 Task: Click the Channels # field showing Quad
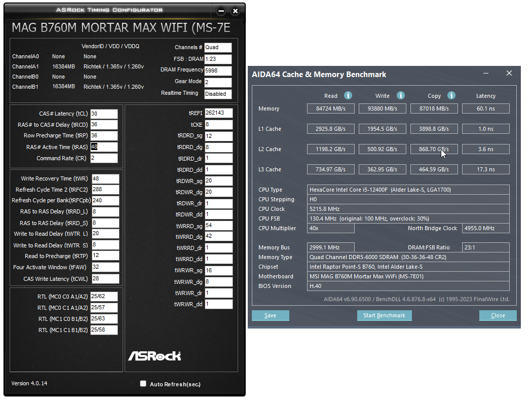pyautogui.click(x=218, y=48)
